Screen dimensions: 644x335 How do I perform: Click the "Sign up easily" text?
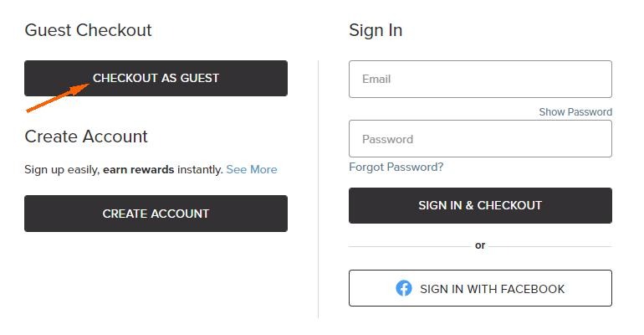tap(61, 169)
